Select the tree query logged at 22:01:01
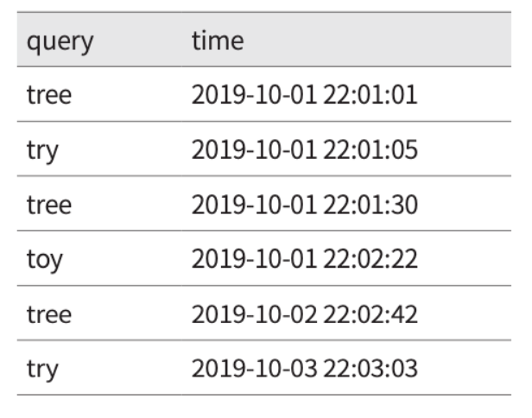The width and height of the screenshot is (532, 418). point(49,94)
